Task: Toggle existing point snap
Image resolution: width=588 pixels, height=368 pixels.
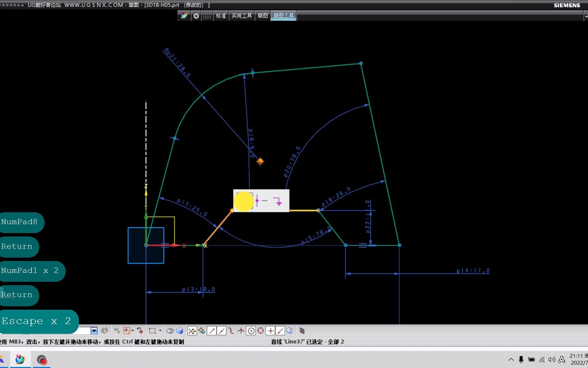Action: click(271, 331)
